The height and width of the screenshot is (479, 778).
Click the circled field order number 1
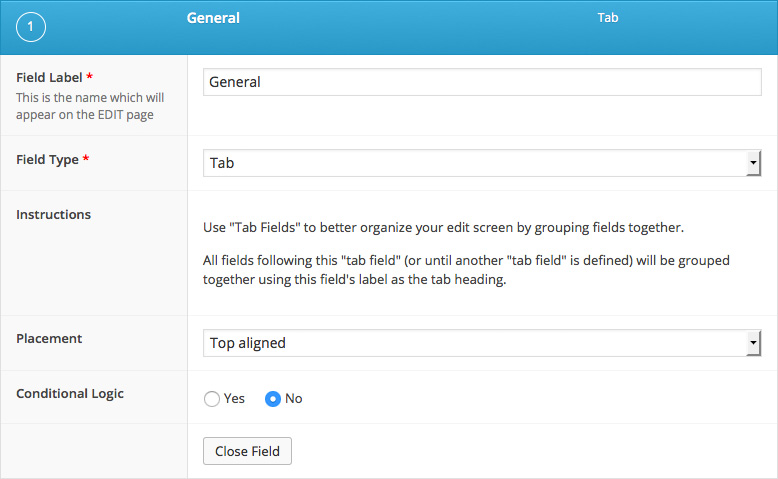click(x=30, y=29)
